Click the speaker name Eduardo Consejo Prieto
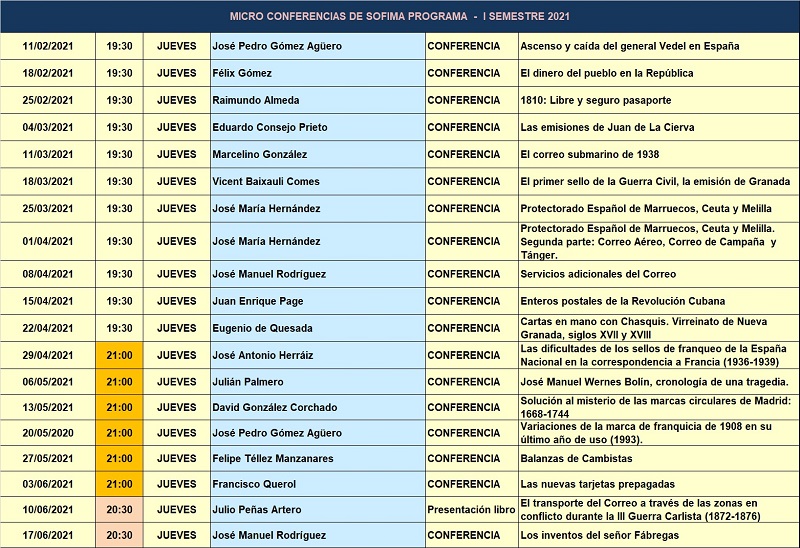 tap(270, 127)
